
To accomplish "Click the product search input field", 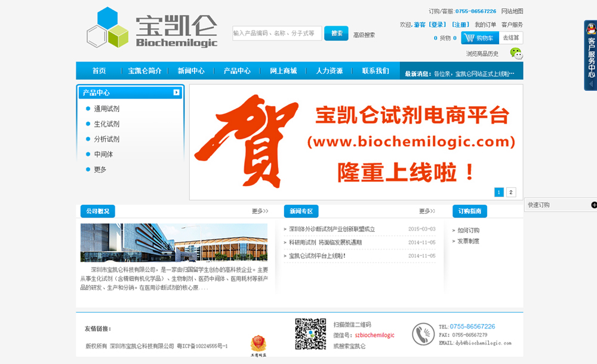I will 276,33.
